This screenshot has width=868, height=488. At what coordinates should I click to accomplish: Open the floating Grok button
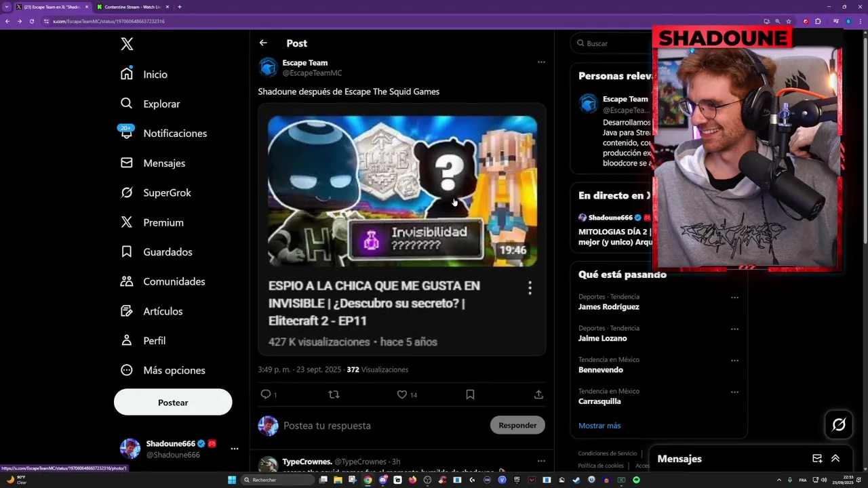[839, 425]
